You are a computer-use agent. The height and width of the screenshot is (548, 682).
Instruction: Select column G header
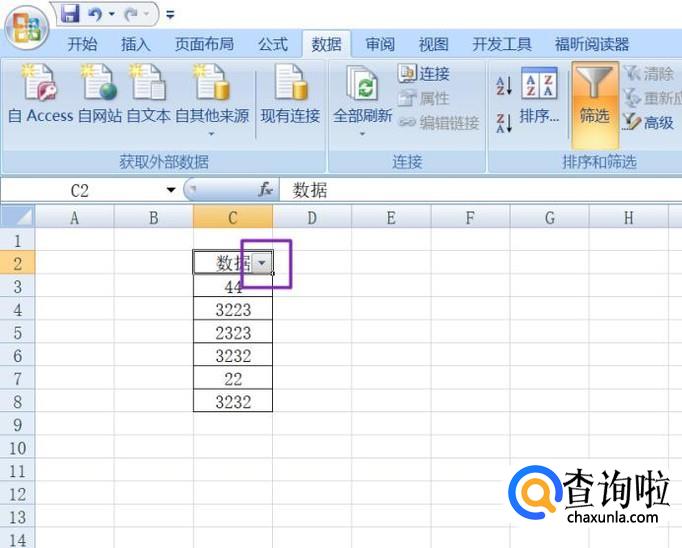[550, 217]
